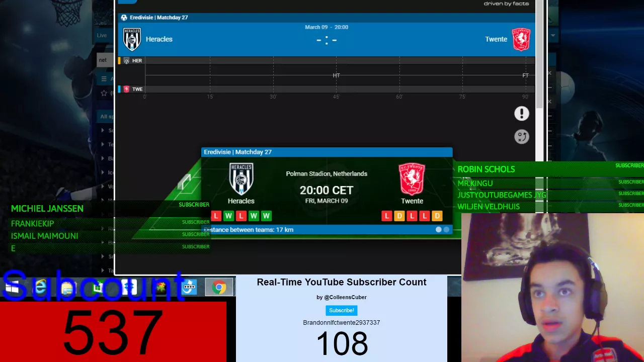This screenshot has height=362, width=644.
Task: Click subscriber name ROBIN SCHOLS
Action: pos(486,169)
